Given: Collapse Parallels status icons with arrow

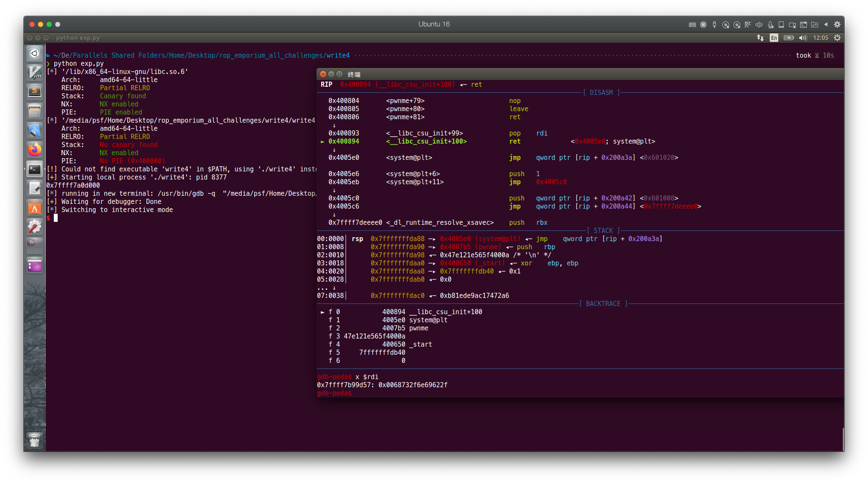Looking at the screenshot, I should [x=826, y=24].
